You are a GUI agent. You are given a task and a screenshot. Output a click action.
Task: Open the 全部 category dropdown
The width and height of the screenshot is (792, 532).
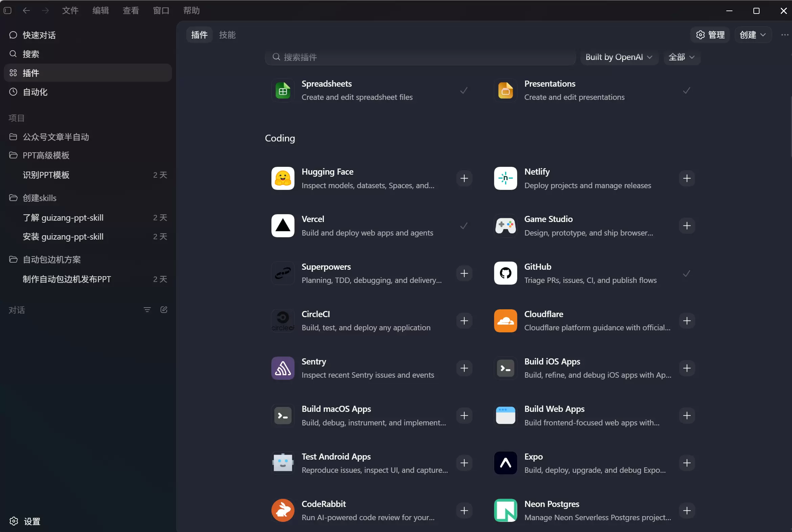coord(682,57)
